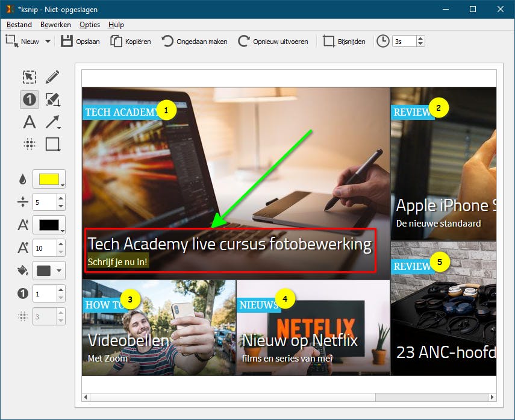Decrease the font size value
This screenshot has height=420, width=515.
point(61,252)
